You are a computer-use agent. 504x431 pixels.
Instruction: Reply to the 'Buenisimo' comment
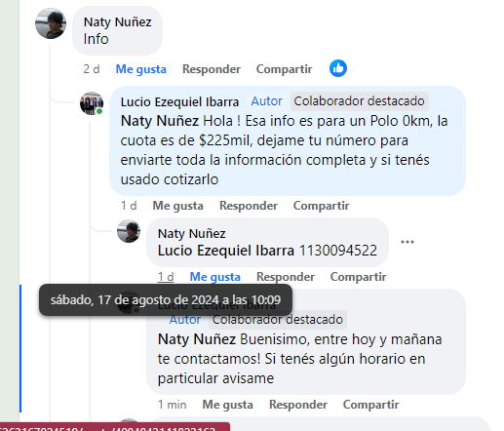(298, 405)
